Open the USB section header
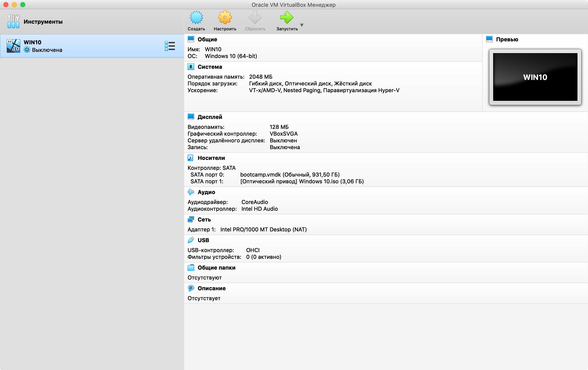Image resolution: width=588 pixels, height=370 pixels. pyautogui.click(x=203, y=240)
